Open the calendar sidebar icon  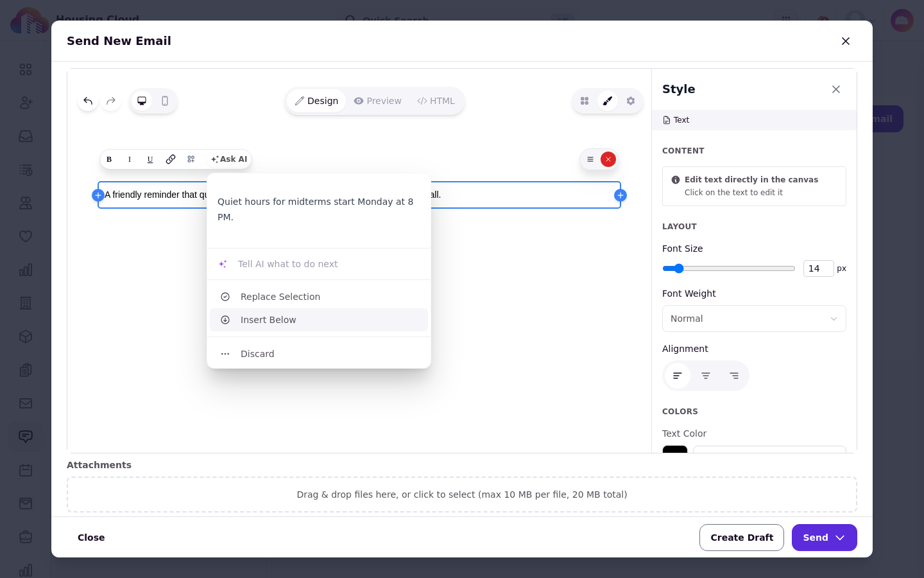click(26, 470)
